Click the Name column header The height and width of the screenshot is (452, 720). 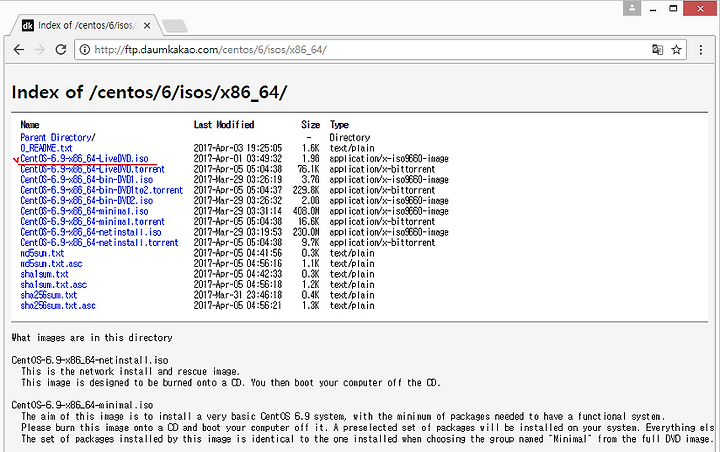(30, 124)
